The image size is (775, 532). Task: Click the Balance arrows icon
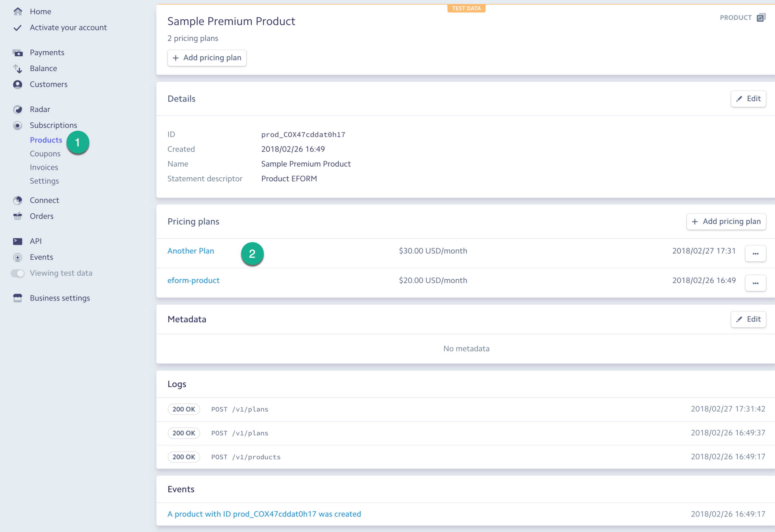18,69
